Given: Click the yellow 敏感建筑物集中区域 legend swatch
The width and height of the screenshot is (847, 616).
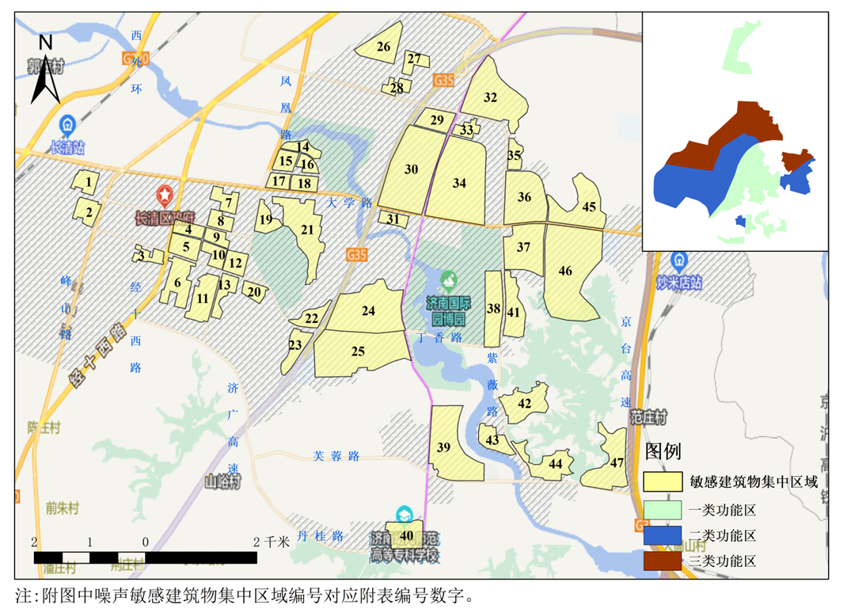Looking at the screenshot, I should [663, 481].
